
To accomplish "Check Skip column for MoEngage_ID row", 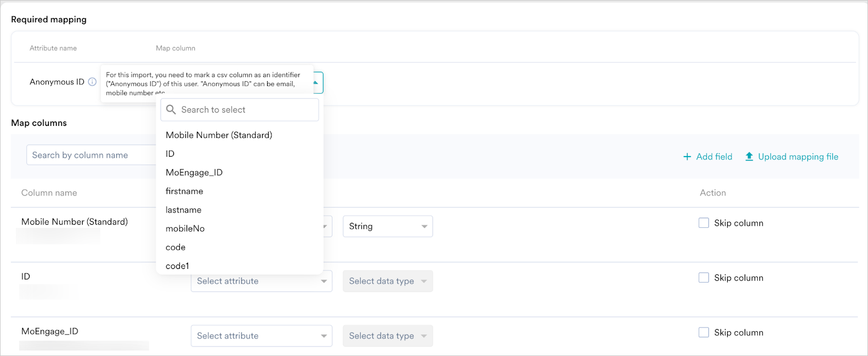I will 704,332.
